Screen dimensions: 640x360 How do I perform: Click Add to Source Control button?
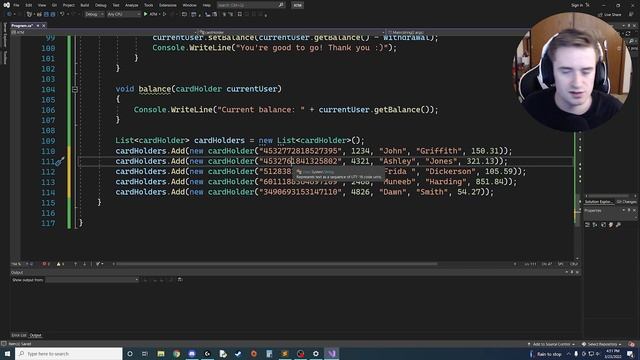coord(551,344)
